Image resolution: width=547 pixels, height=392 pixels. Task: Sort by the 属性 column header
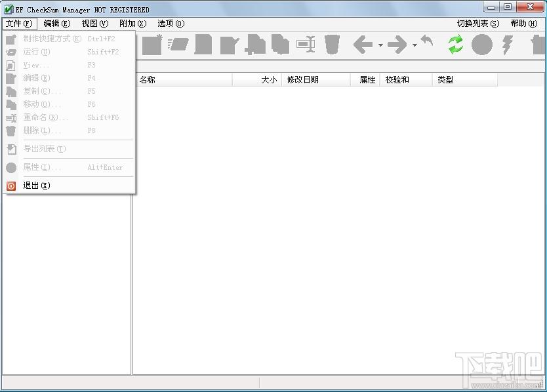(365, 80)
